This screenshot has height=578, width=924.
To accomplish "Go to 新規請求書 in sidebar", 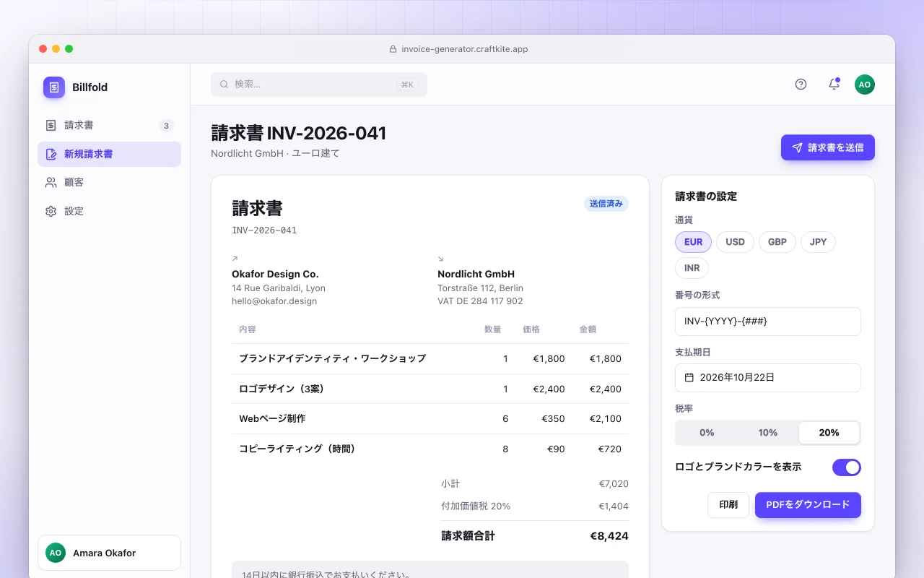I will click(x=109, y=155).
